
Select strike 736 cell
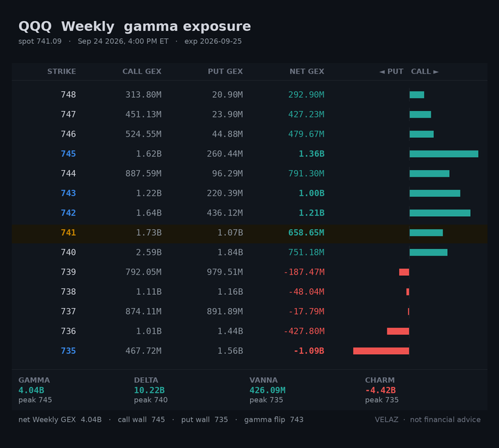tap(68, 332)
